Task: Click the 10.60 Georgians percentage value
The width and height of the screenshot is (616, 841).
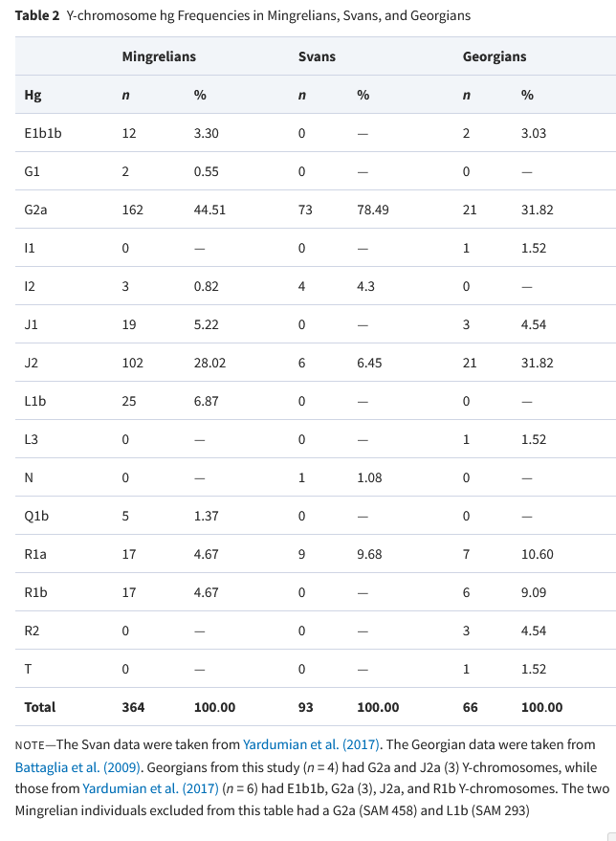Action: [537, 554]
